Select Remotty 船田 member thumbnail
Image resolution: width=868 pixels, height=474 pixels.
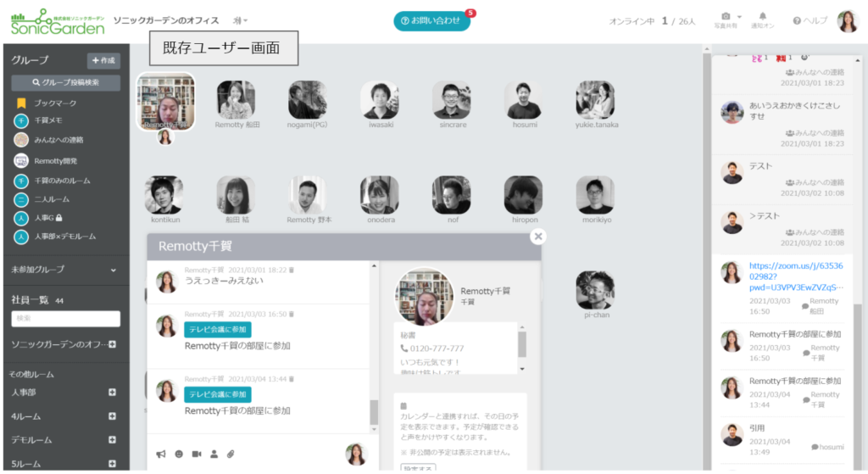coord(236,100)
